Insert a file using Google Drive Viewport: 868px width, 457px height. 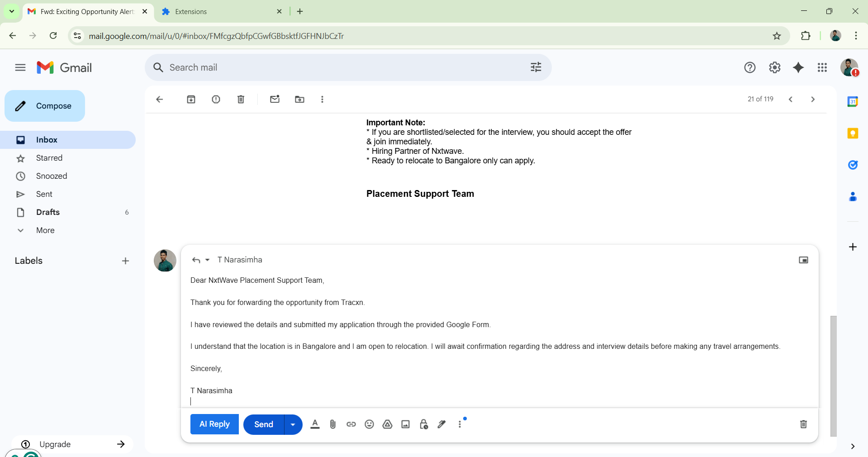click(387, 424)
